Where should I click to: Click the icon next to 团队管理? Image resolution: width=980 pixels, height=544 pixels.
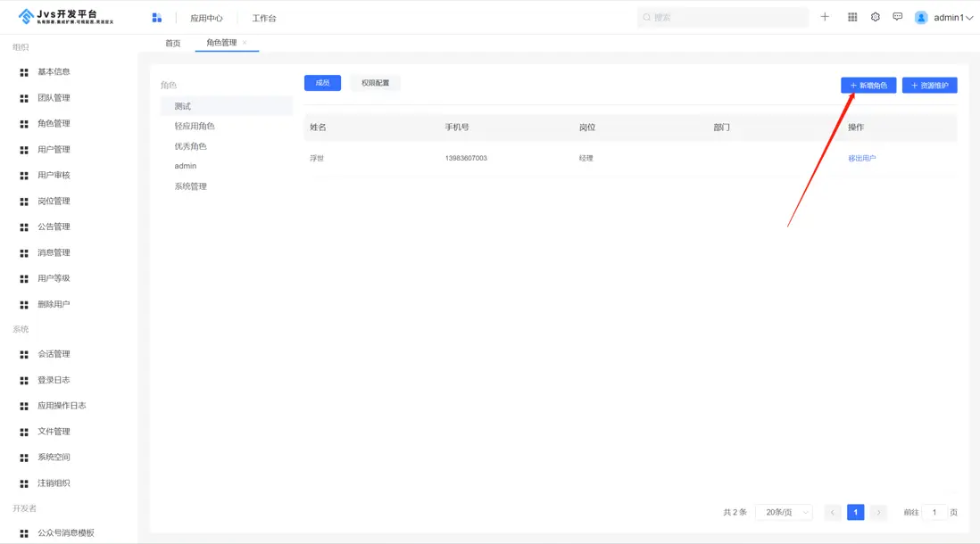pos(24,98)
